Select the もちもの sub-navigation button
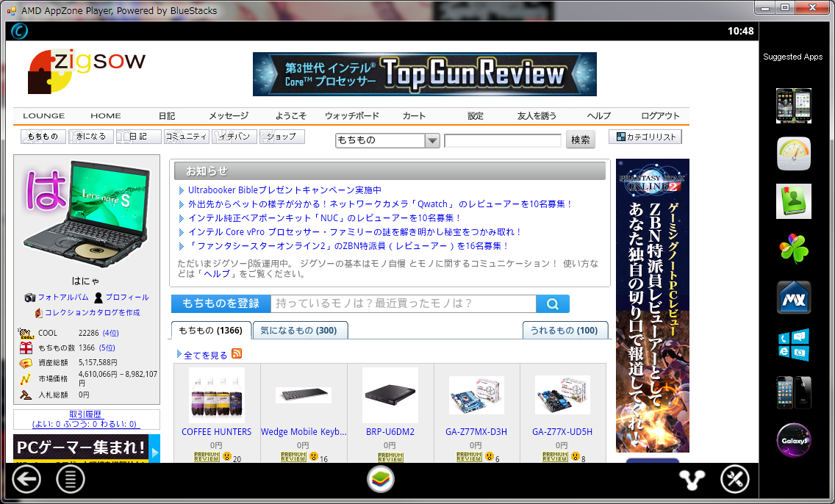The image size is (835, 504). 43,136
